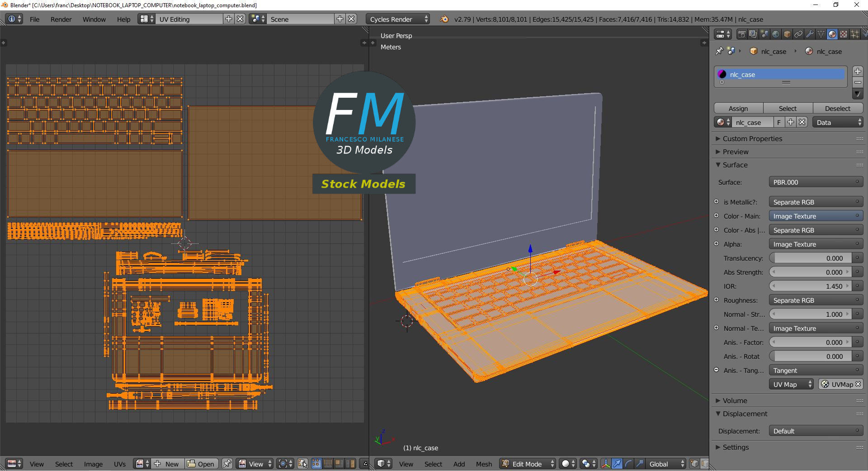The width and height of the screenshot is (868, 471).
Task: Open the Help menu
Action: coord(123,19)
